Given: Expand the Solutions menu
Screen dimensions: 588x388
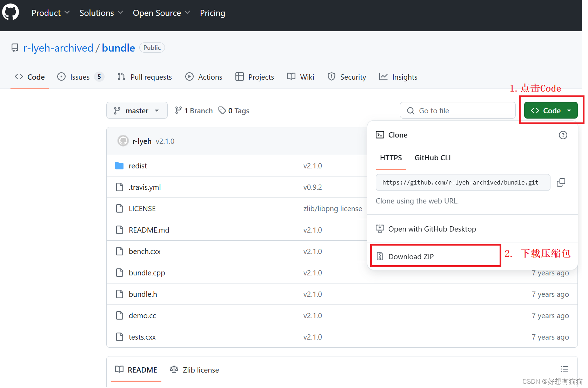Looking at the screenshot, I should [x=101, y=13].
